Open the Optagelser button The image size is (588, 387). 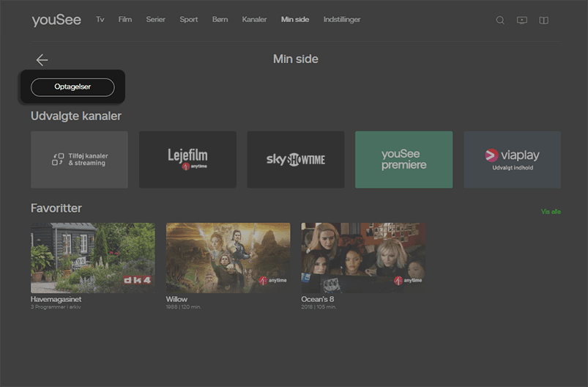(72, 87)
